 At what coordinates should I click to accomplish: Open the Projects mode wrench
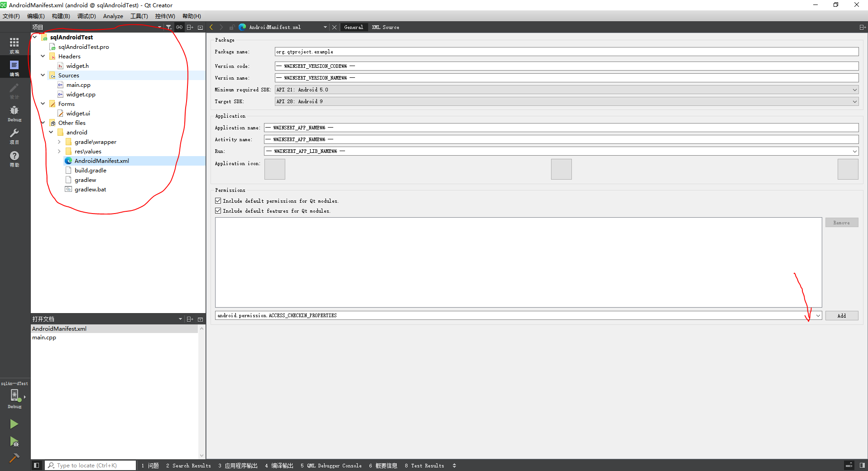[x=14, y=136]
